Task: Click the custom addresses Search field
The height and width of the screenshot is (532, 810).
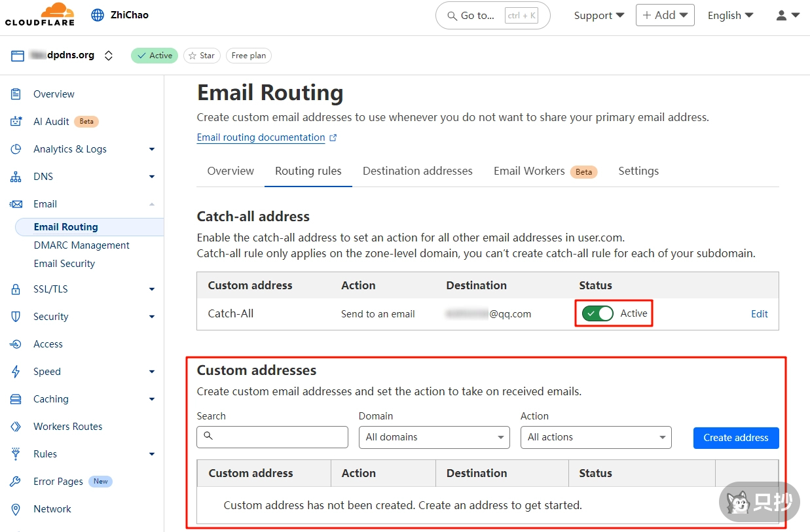Action: pos(272,437)
